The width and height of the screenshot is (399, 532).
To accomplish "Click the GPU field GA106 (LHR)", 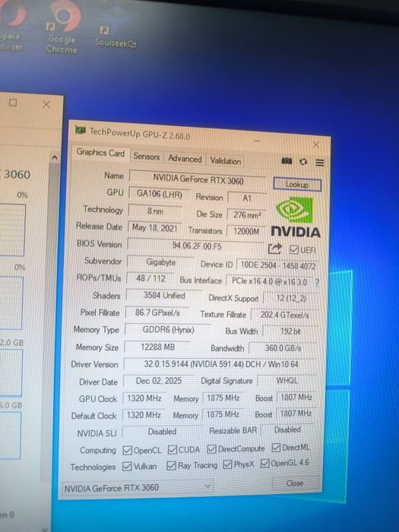I will (159, 195).
